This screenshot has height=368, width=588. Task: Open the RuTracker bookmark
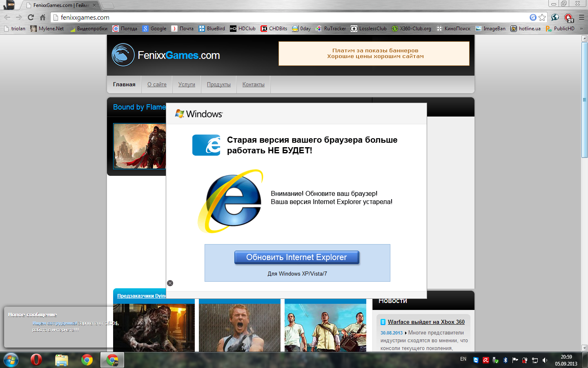pos(331,29)
